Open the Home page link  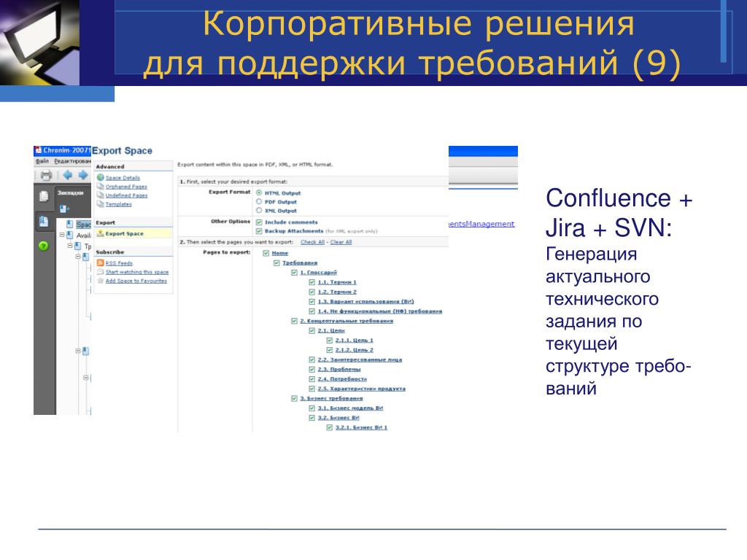pyautogui.click(x=280, y=253)
